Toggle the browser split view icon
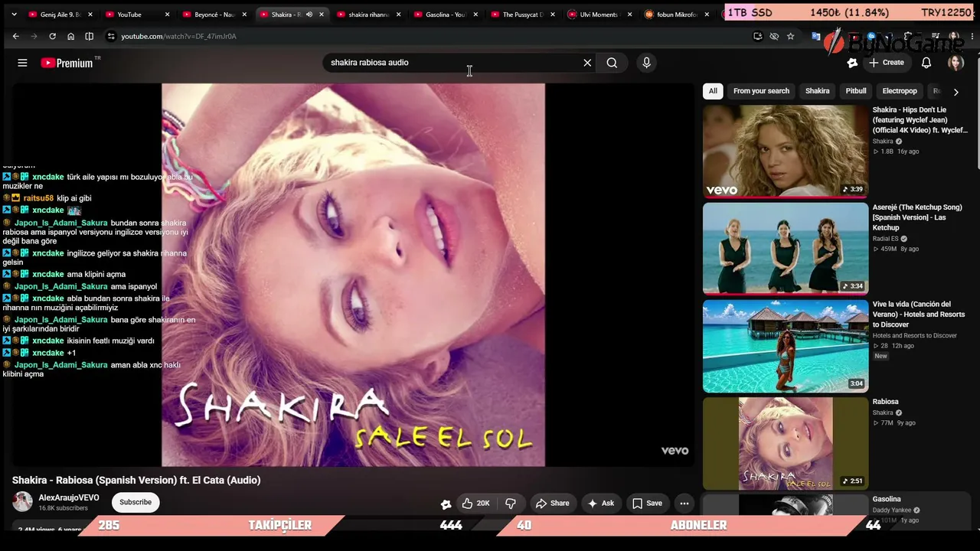The height and width of the screenshot is (551, 980). 89,36
